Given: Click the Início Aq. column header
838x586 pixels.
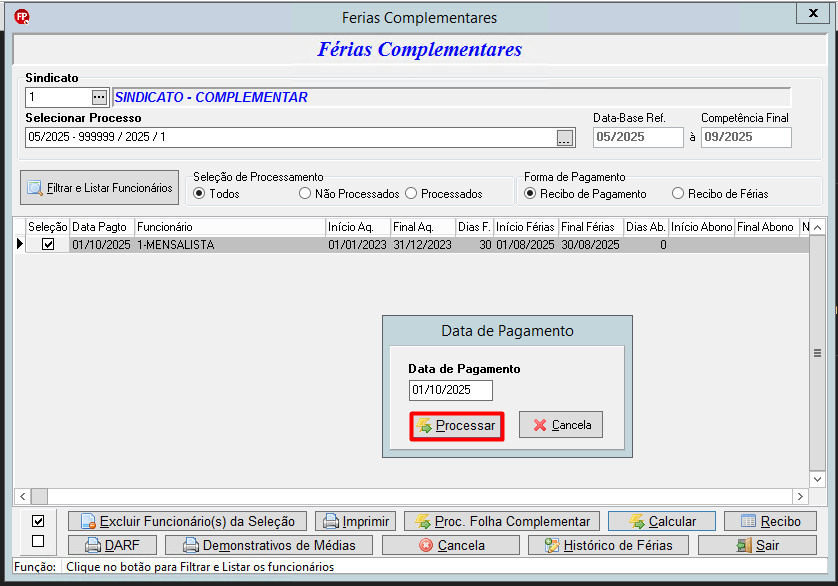Looking at the screenshot, I should 358,227.
